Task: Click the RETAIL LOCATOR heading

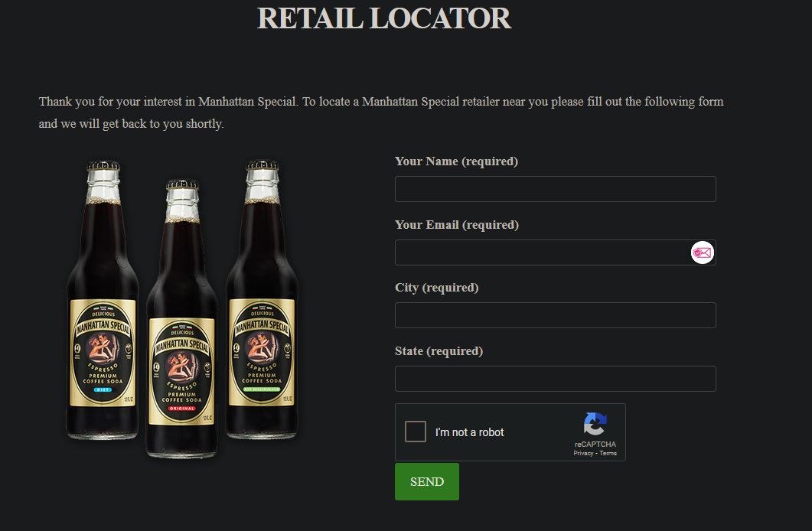Action: pyautogui.click(x=383, y=18)
